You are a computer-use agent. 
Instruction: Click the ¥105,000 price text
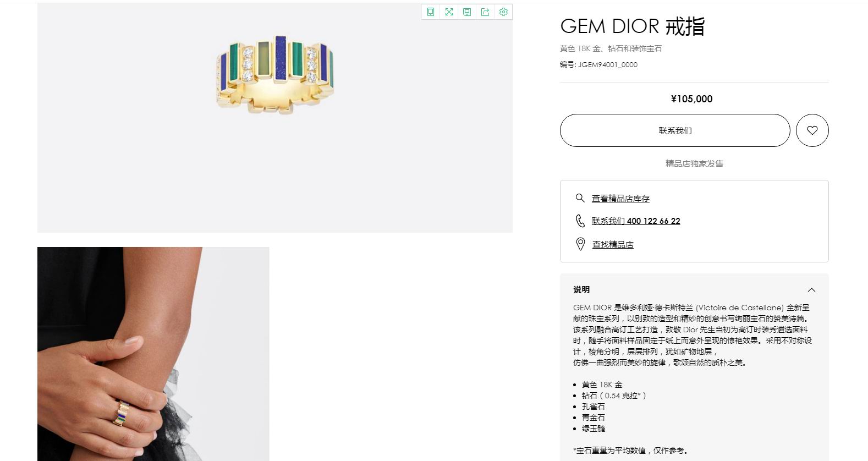(x=691, y=99)
